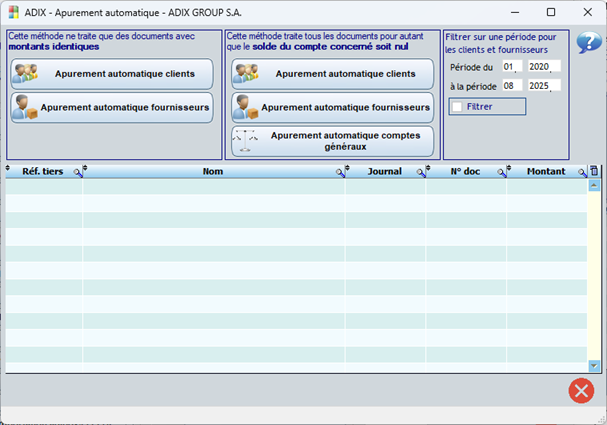Open search magnifier in Nom column
This screenshot has height=425, width=607.
[340, 173]
